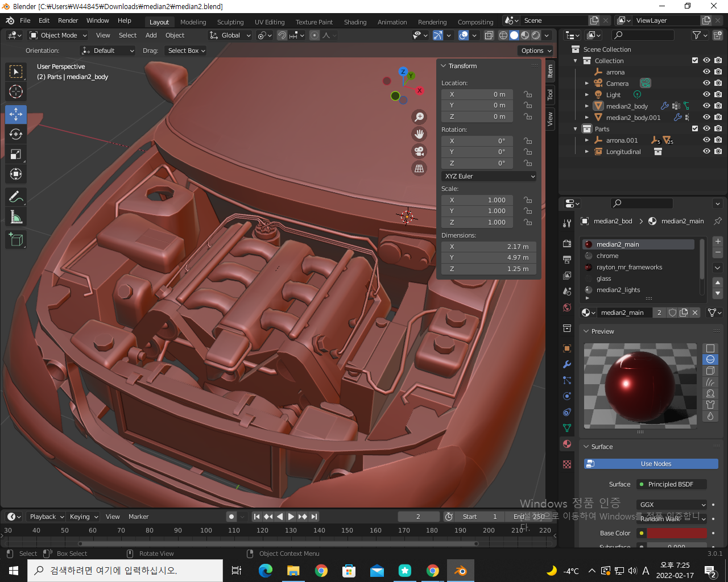Open the Add menu in viewport header
The image size is (728, 582).
(x=151, y=35)
